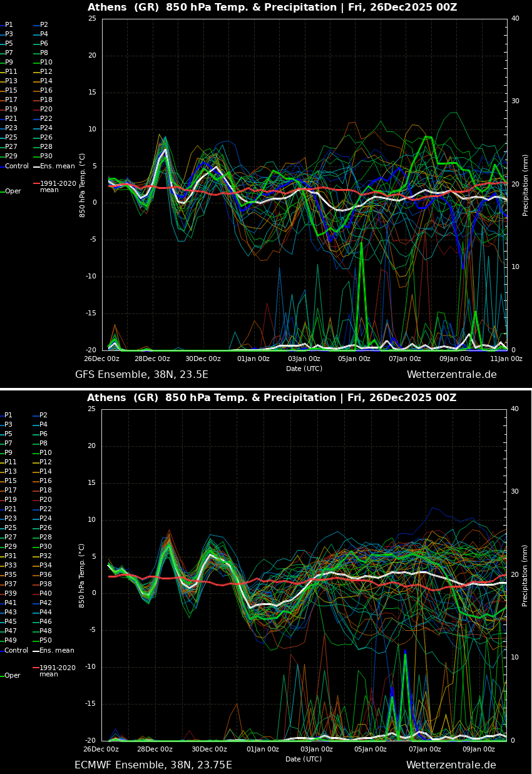Click the Athens title of the ECMWF chart
This screenshot has width=532, height=774.
coord(272,398)
